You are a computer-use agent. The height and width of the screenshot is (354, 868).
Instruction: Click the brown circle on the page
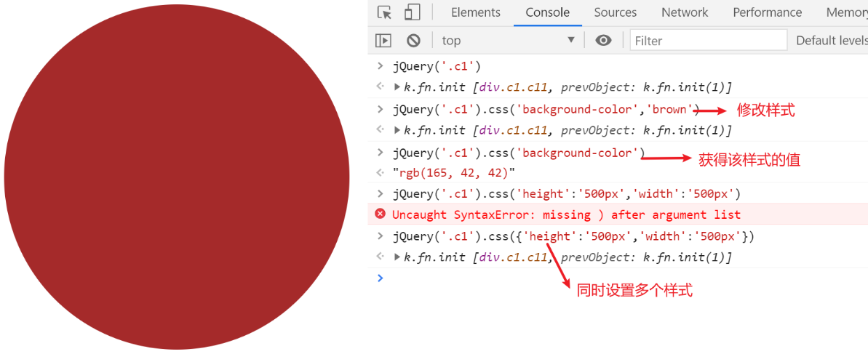pos(177,177)
